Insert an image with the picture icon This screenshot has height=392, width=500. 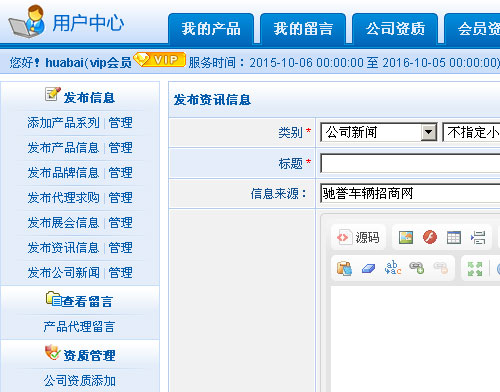[406, 238]
